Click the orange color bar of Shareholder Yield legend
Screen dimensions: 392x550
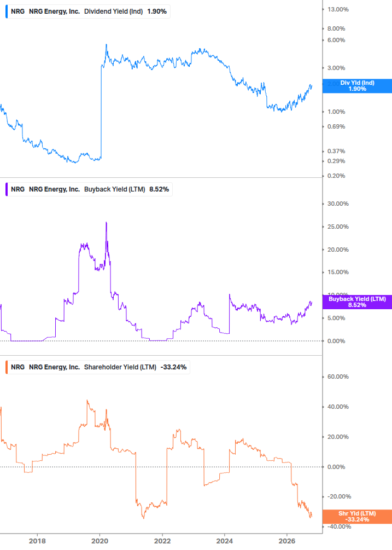tap(7, 367)
